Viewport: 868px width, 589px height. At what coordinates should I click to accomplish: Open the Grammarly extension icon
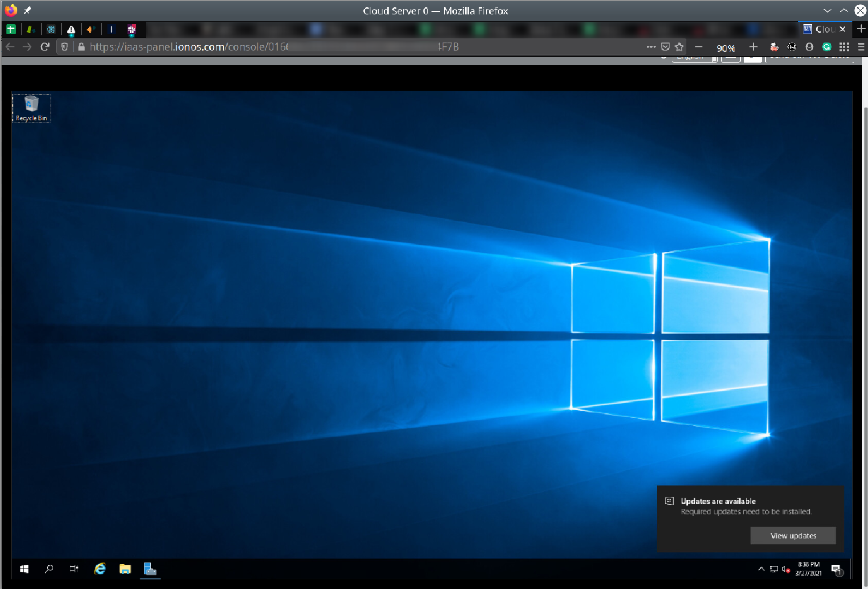pyautogui.click(x=827, y=47)
